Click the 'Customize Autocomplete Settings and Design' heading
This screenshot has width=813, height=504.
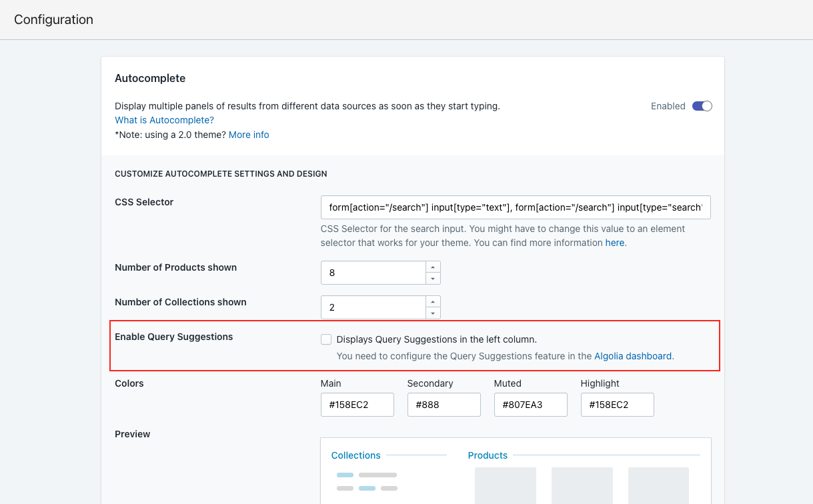point(221,174)
